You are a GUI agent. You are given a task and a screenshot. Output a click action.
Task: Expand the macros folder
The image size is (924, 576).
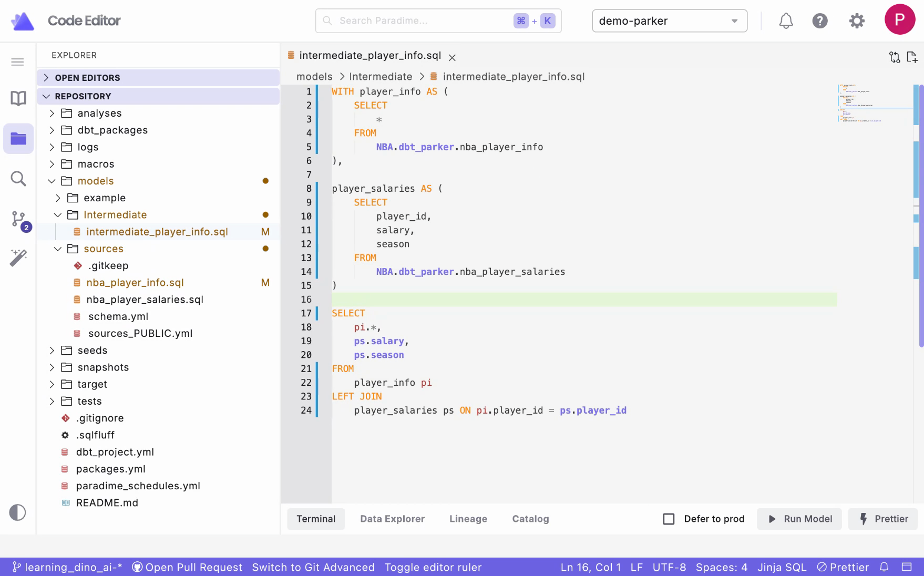click(x=158, y=164)
